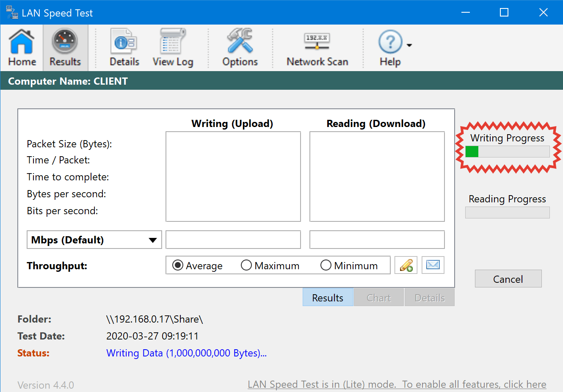The width and height of the screenshot is (563, 392).
Task: Click the Help question mark icon
Action: [x=390, y=42]
